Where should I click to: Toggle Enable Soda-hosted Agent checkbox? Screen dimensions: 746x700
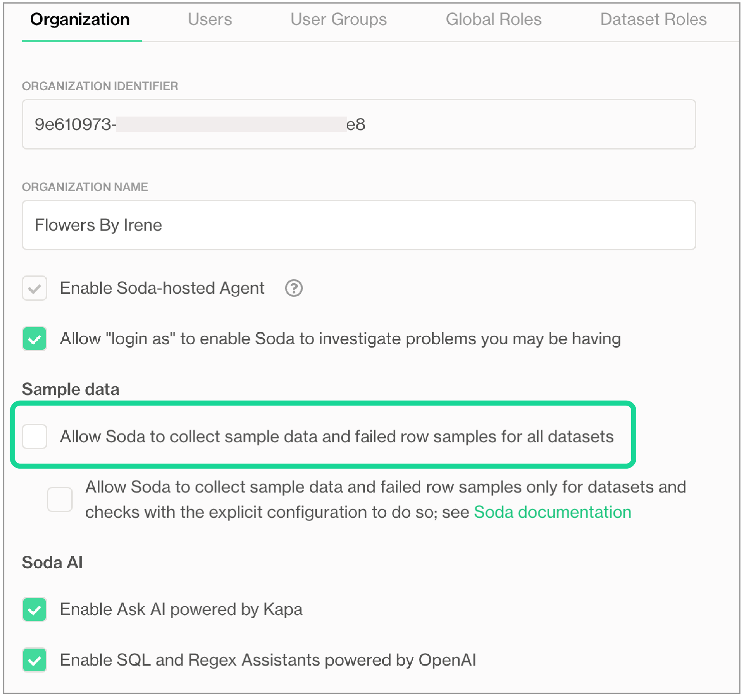coord(34,288)
